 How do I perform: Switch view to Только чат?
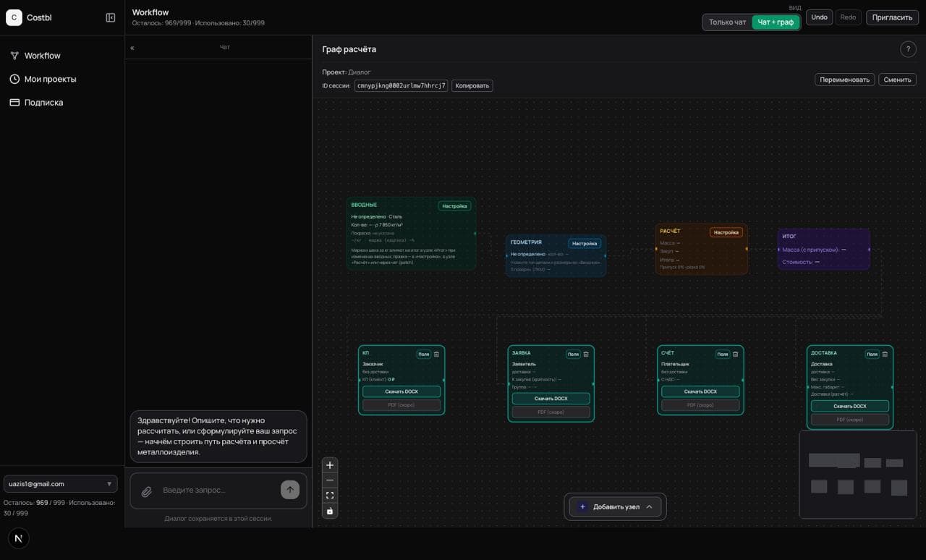[x=727, y=22]
